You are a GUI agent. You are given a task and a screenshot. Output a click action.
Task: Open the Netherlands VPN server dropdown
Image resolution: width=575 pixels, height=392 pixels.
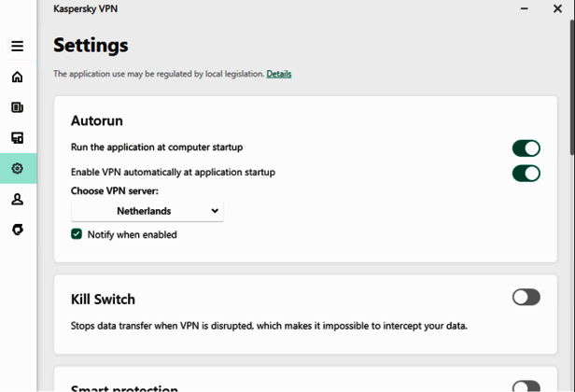pos(147,211)
